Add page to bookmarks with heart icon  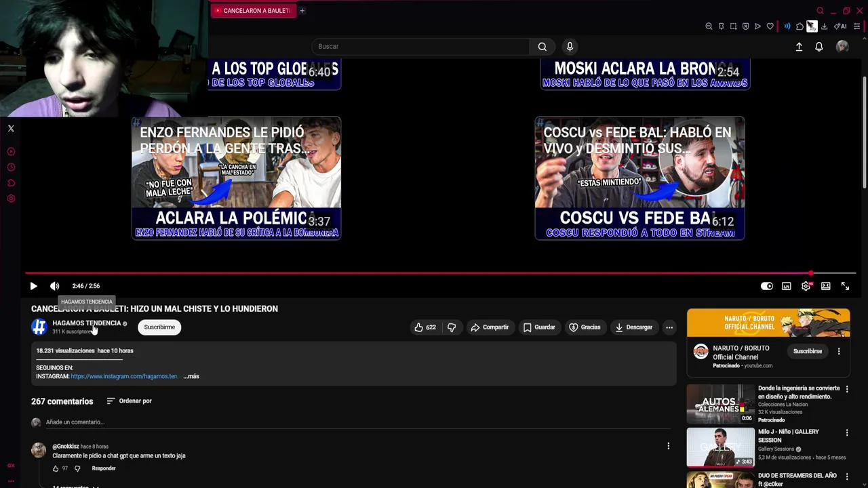coord(770,26)
